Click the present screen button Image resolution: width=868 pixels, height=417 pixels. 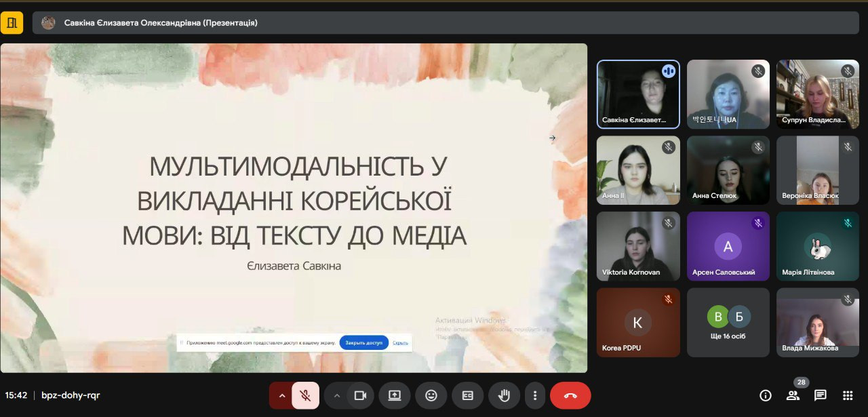[395, 395]
